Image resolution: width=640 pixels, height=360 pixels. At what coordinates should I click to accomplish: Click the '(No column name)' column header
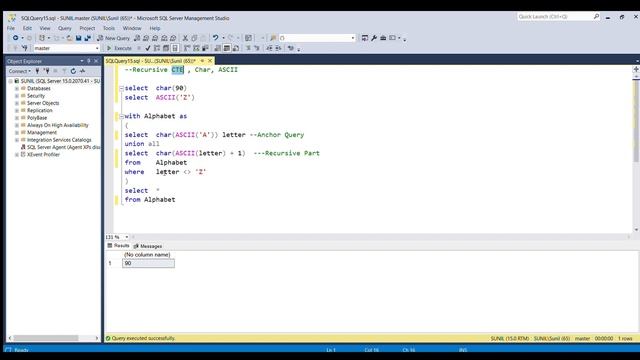[147, 255]
